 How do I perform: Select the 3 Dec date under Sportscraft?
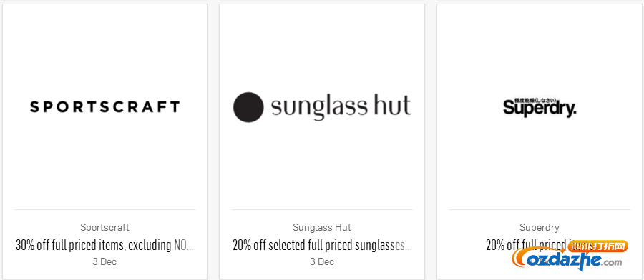click(x=104, y=261)
